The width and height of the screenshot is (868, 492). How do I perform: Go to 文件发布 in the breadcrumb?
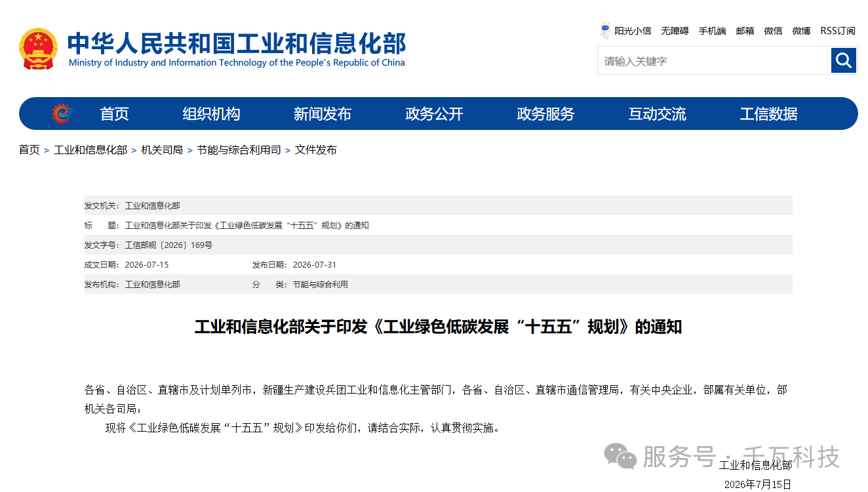coord(316,150)
